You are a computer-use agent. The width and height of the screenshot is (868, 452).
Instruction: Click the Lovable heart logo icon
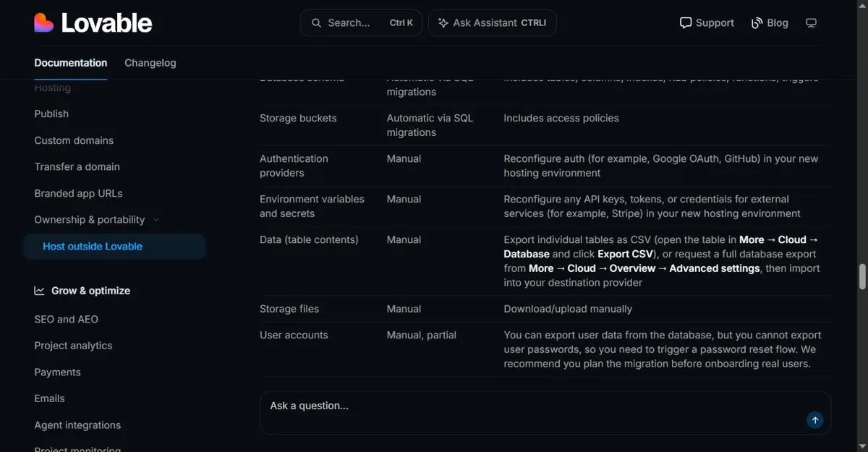coord(44,23)
